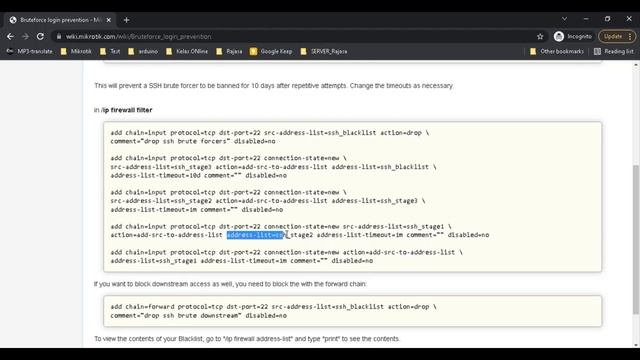The width and height of the screenshot is (640, 360).
Task: Open the Other bookmarks folder
Action: [x=557, y=51]
